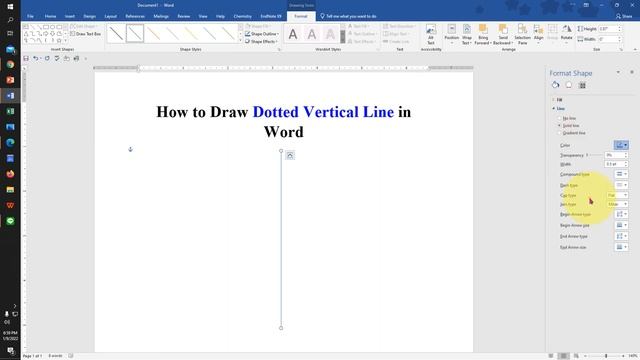Select the second gray WordArt style A
The image size is (640, 360).
pos(312,34)
